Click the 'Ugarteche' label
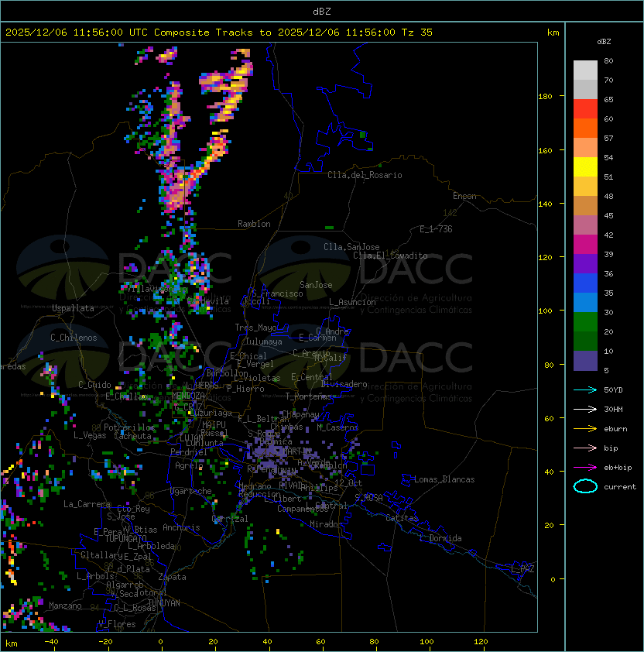 click(191, 491)
